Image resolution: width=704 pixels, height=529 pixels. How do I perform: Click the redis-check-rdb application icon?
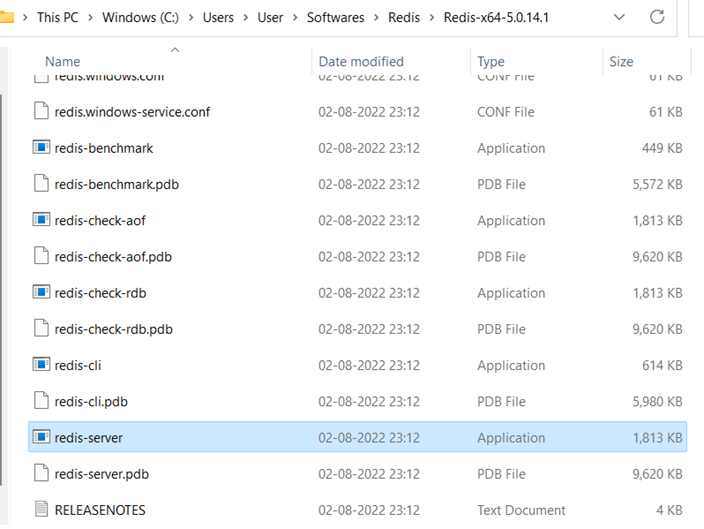pyautogui.click(x=41, y=292)
